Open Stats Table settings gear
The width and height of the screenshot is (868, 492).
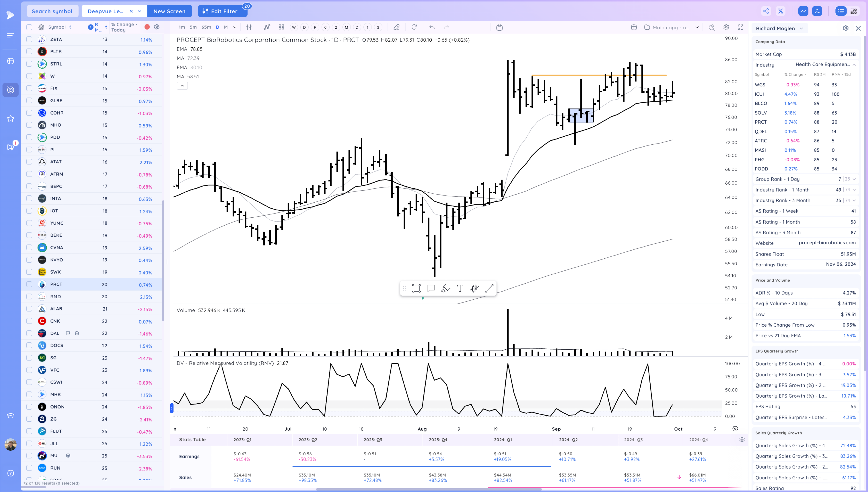pos(742,439)
